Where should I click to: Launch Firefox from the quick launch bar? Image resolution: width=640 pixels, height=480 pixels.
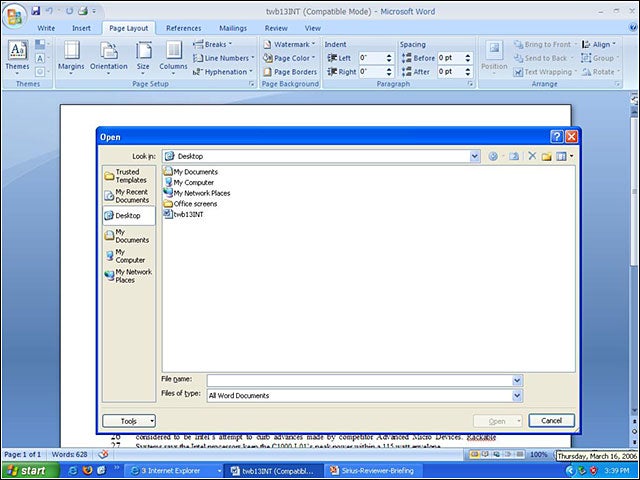87,470
